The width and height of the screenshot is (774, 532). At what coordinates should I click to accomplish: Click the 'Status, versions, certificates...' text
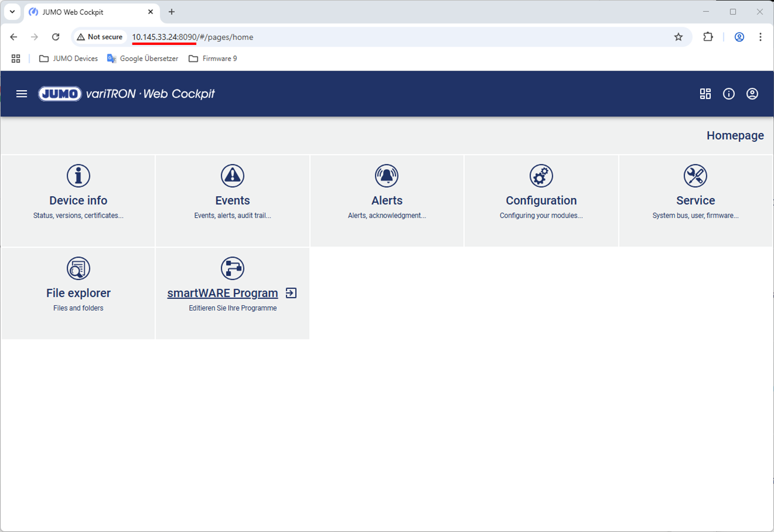coord(78,216)
